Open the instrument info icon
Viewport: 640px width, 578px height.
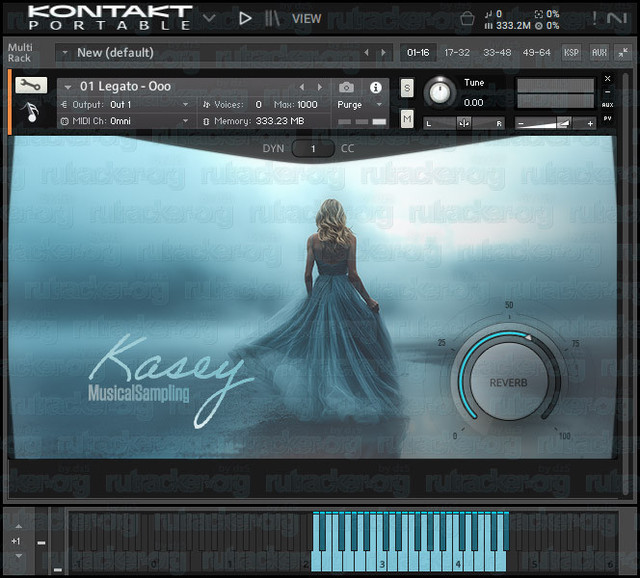click(376, 87)
